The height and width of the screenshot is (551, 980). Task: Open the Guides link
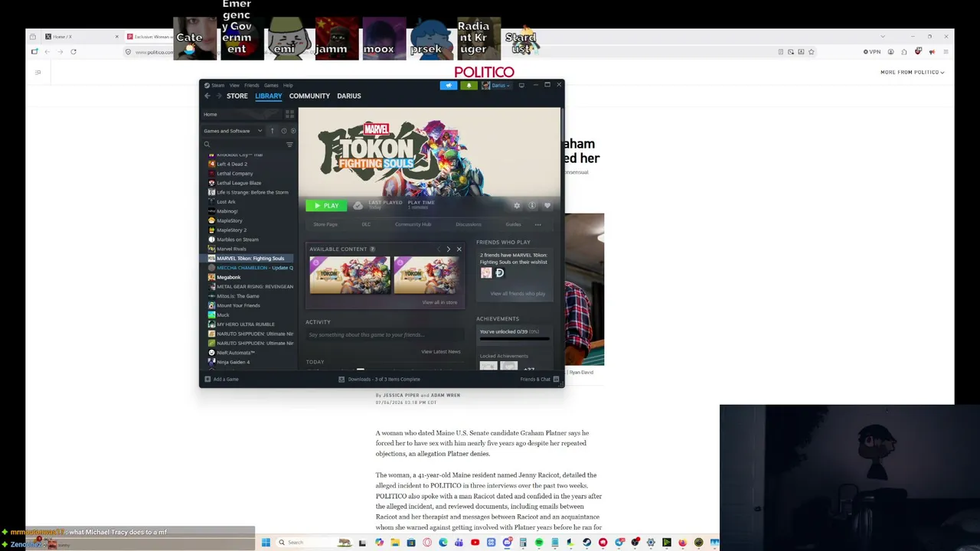click(x=513, y=224)
